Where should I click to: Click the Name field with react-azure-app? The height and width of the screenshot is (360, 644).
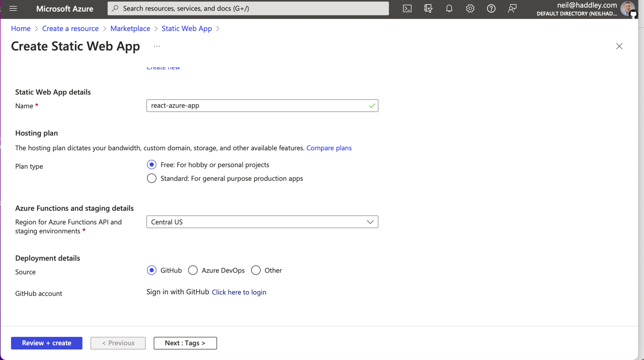tap(258, 106)
